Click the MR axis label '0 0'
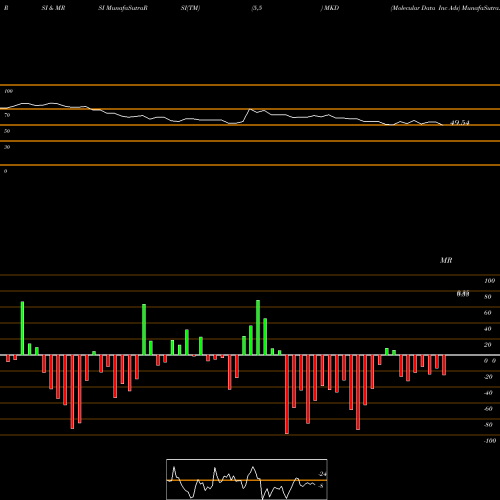The width and height of the screenshot is (500, 500). [490, 361]
